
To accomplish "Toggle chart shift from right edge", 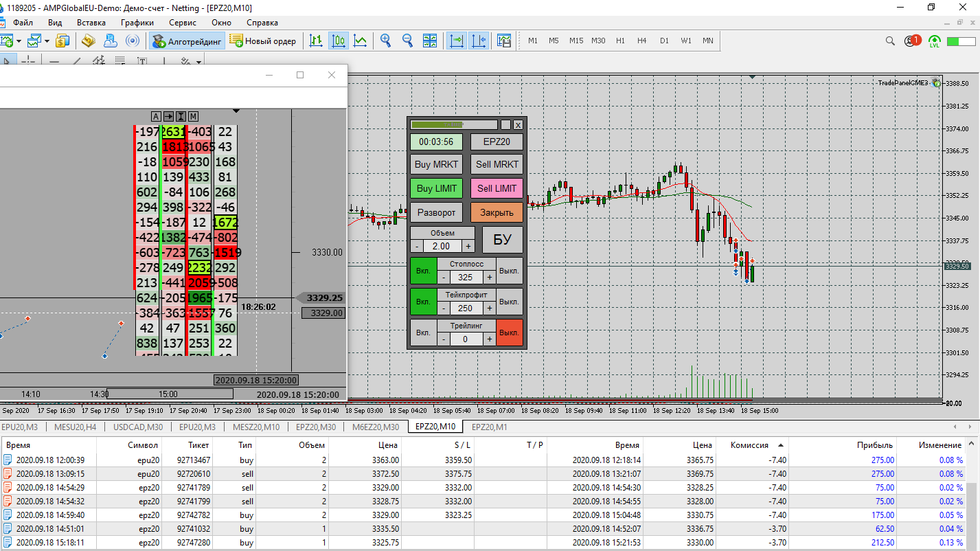I will click(x=479, y=41).
